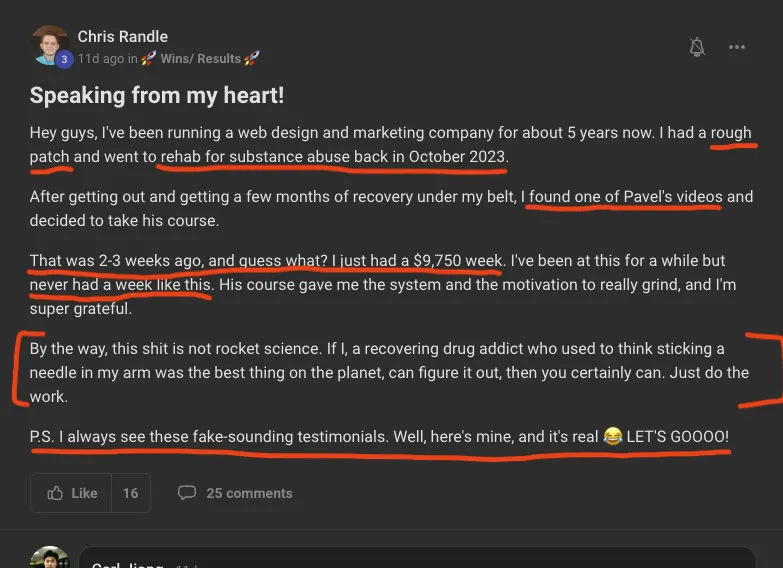Open the 25 comments link
The image size is (783, 568).
pyautogui.click(x=249, y=493)
